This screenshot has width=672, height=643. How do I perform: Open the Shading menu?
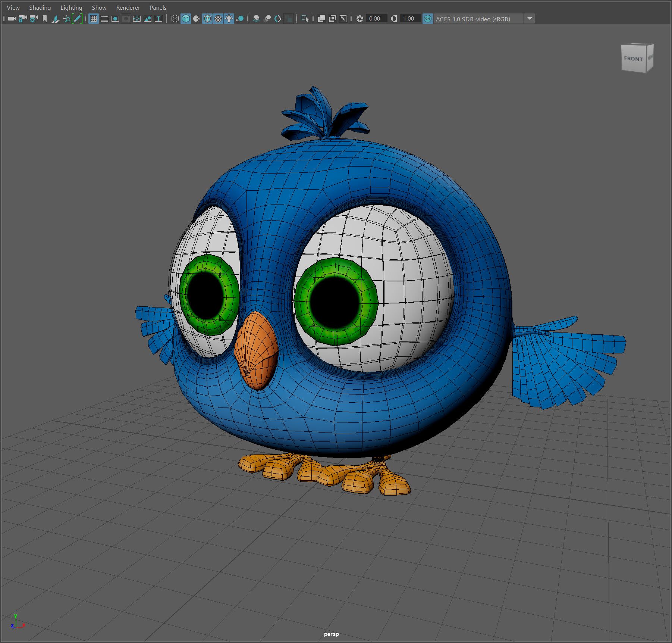pos(40,7)
